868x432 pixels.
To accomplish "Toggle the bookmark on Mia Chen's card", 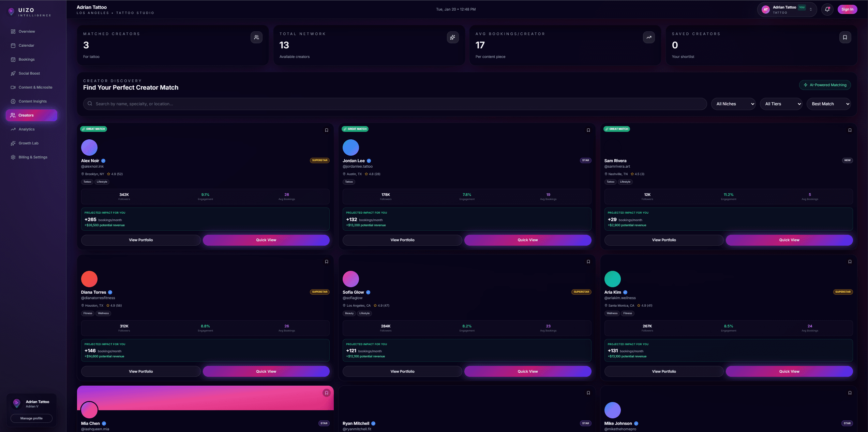I will pyautogui.click(x=326, y=393).
